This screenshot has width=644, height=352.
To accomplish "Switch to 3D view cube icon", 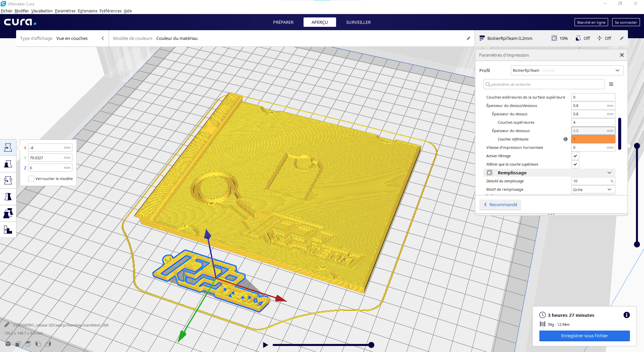I will 8,344.
